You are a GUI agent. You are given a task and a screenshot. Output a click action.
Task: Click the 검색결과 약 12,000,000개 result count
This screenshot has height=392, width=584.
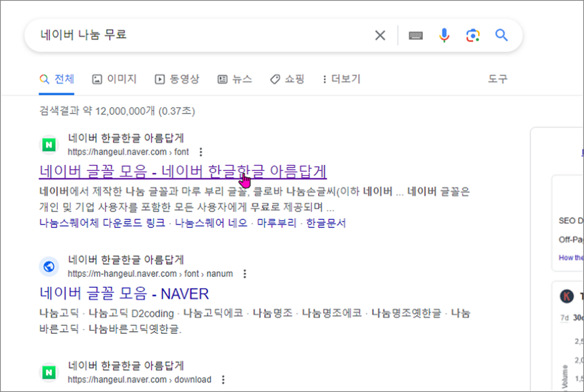117,111
